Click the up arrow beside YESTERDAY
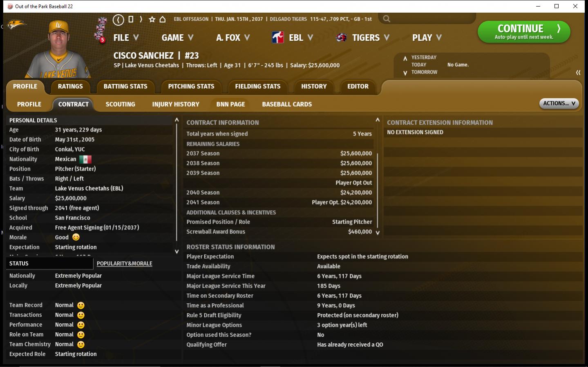588x367 pixels. click(405, 58)
